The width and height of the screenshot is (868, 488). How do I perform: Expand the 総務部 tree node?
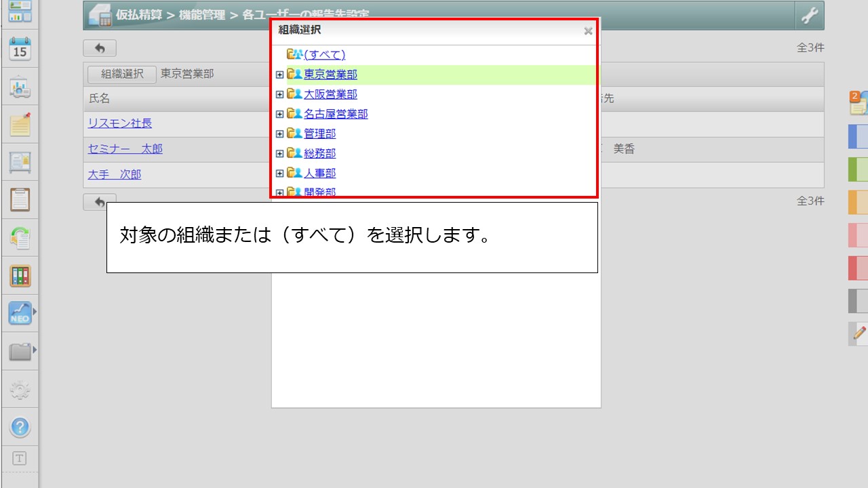(279, 153)
